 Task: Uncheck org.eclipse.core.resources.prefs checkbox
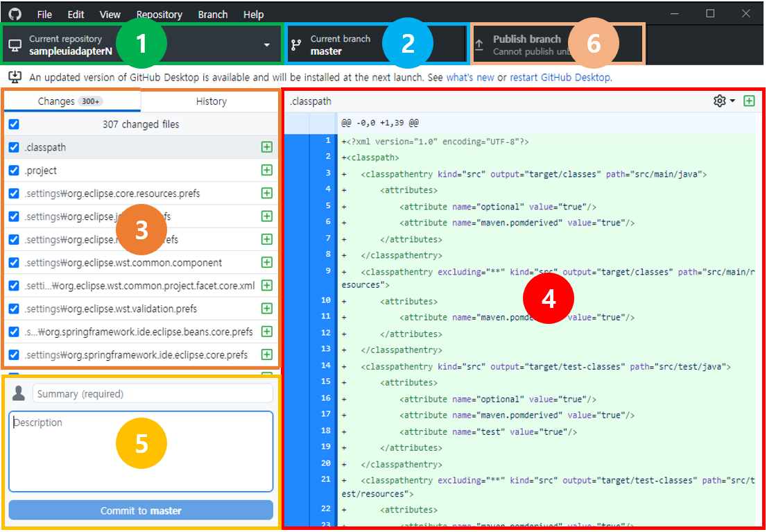click(14, 194)
